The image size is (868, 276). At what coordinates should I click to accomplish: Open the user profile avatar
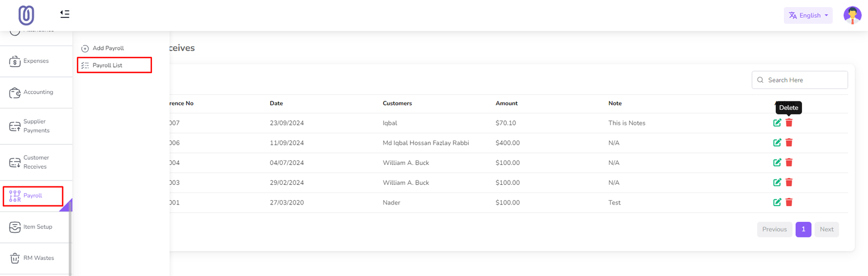[x=852, y=15]
